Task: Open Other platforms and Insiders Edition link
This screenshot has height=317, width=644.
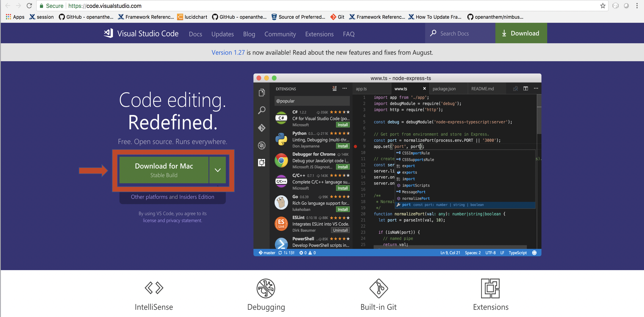Action: point(172,197)
